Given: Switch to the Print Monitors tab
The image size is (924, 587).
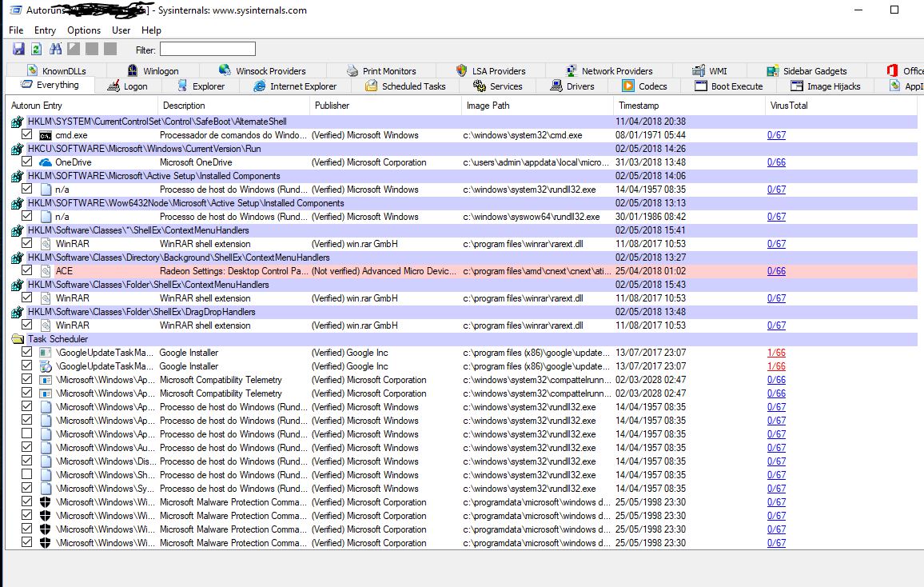Looking at the screenshot, I should coord(381,70).
